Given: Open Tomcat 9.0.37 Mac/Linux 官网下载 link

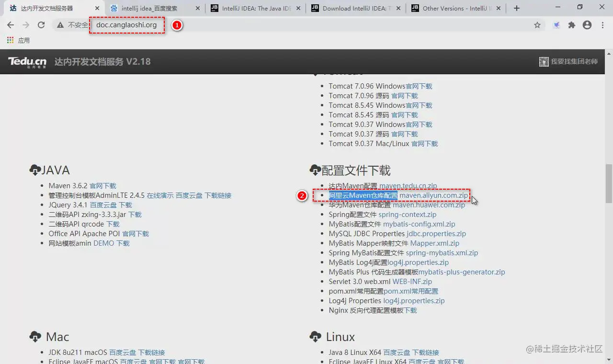Looking at the screenshot, I should coord(424,144).
